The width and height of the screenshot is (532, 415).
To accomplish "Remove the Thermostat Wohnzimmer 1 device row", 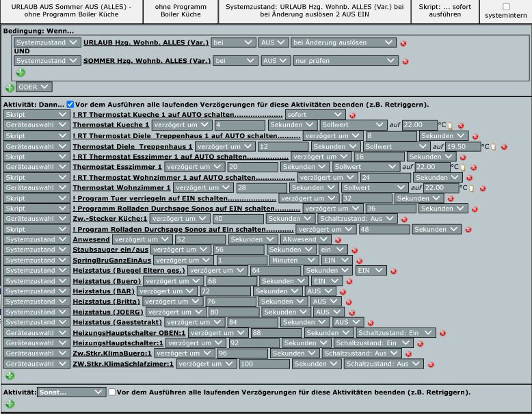I will (483, 188).
